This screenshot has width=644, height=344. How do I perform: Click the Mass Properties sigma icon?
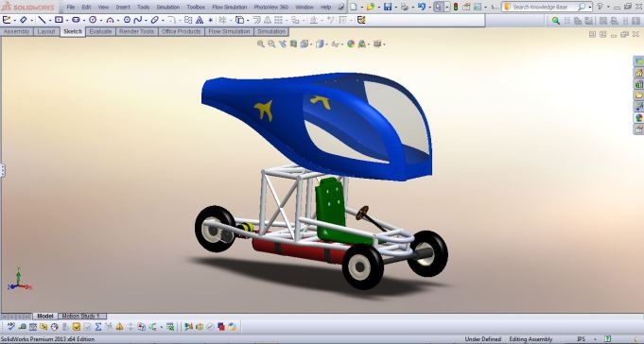coord(97,327)
